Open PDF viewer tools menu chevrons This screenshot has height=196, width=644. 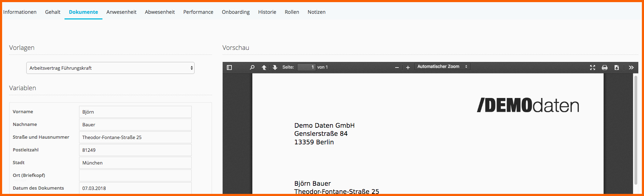click(x=631, y=67)
